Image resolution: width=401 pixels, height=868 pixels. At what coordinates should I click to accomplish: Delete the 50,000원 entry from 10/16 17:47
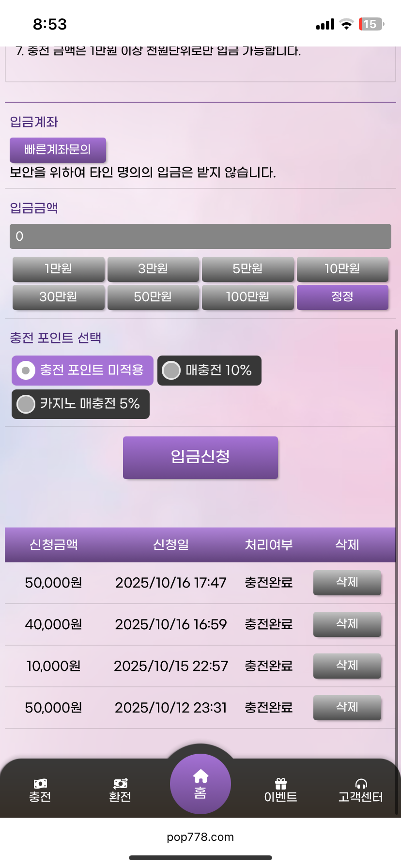pyautogui.click(x=347, y=582)
